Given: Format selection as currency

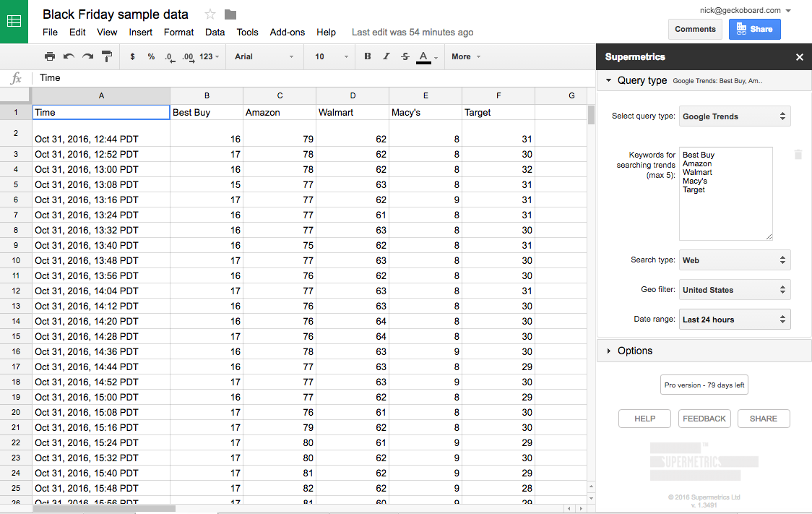Looking at the screenshot, I should (x=133, y=56).
